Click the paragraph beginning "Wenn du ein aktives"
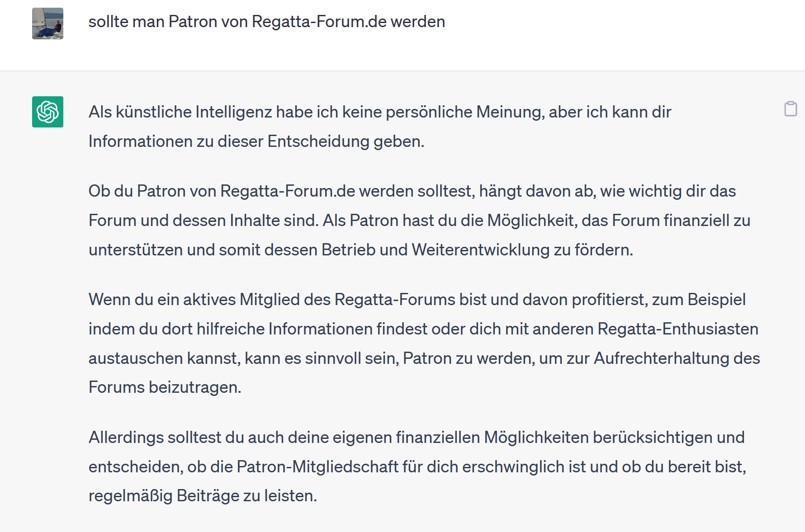Image resolution: width=805 pixels, height=532 pixels. coord(424,344)
